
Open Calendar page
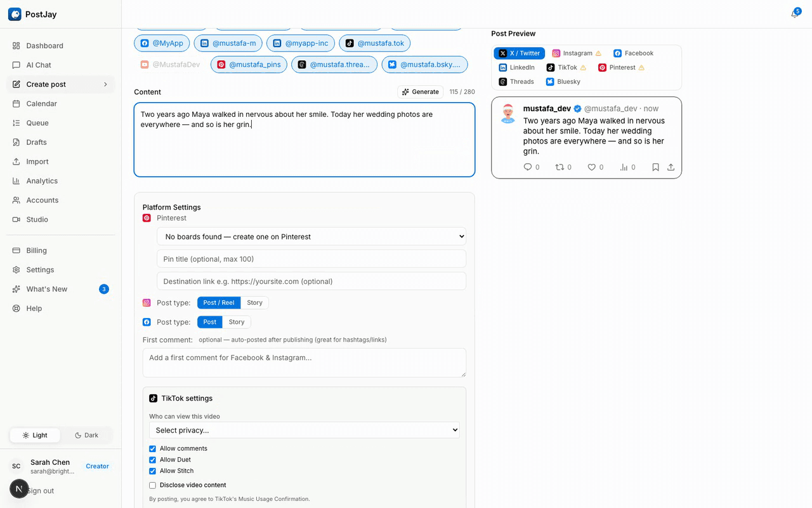pyautogui.click(x=61, y=104)
